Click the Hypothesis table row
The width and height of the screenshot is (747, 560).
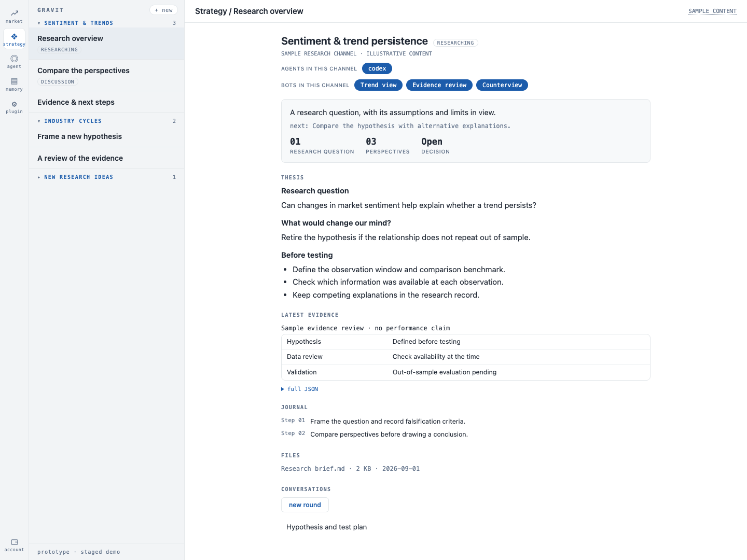click(x=465, y=342)
